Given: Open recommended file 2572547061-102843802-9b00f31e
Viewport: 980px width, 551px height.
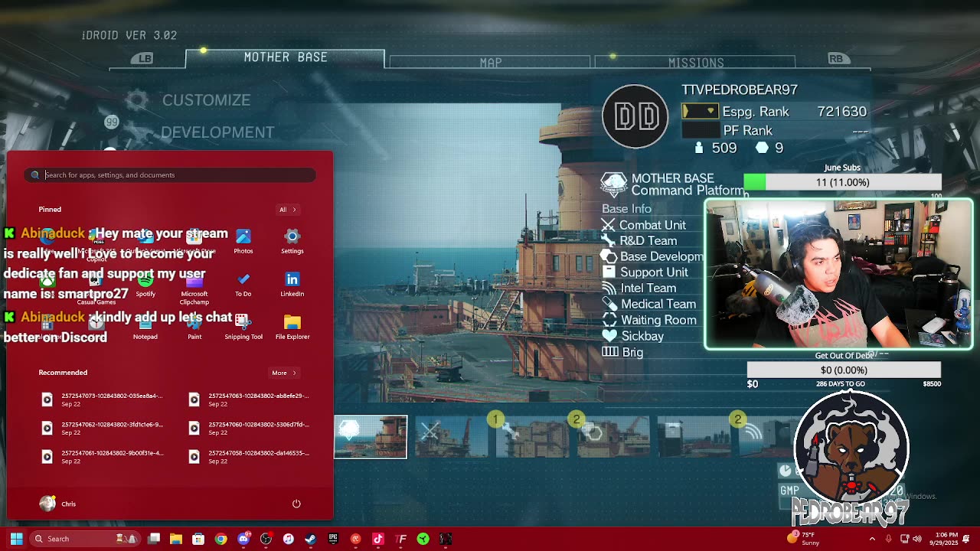Looking at the screenshot, I should coord(103,456).
